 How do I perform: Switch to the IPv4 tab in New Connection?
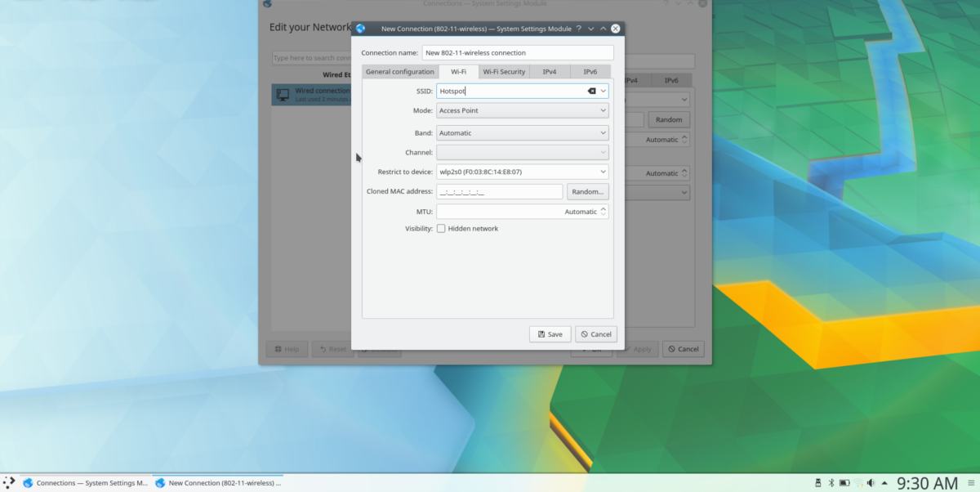[550, 72]
